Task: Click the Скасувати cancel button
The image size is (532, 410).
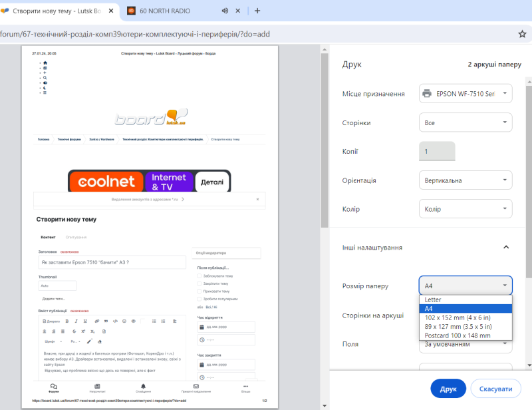Action: [495, 389]
